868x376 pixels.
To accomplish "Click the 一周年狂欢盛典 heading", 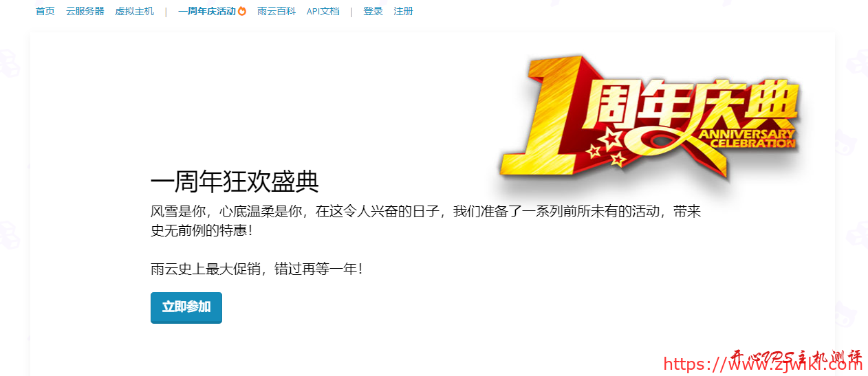I will click(x=235, y=182).
